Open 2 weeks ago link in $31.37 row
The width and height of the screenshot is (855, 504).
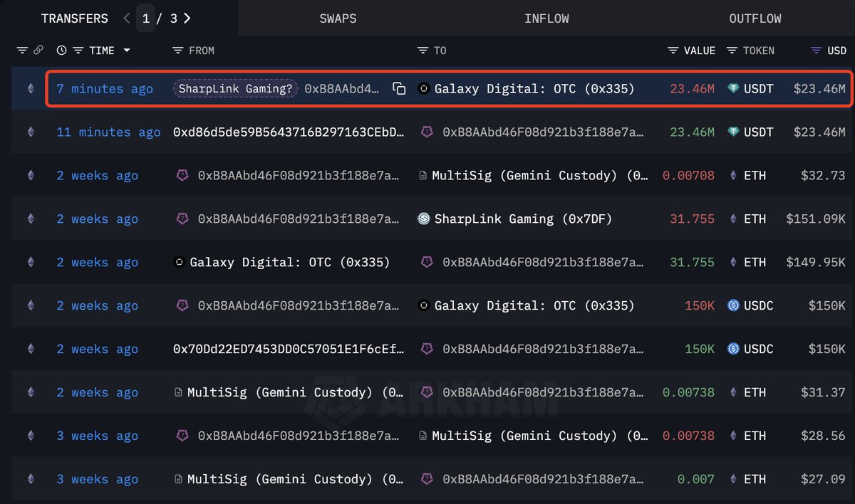pos(98,393)
